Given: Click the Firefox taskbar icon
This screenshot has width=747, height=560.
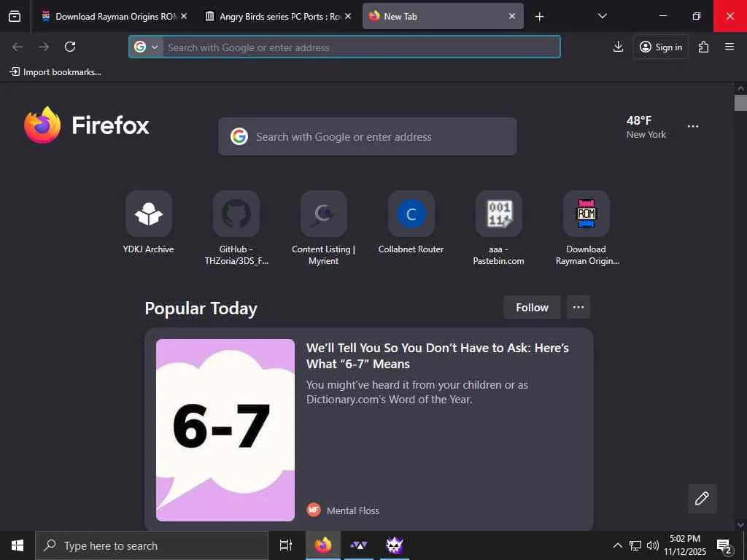Looking at the screenshot, I should tap(323, 545).
